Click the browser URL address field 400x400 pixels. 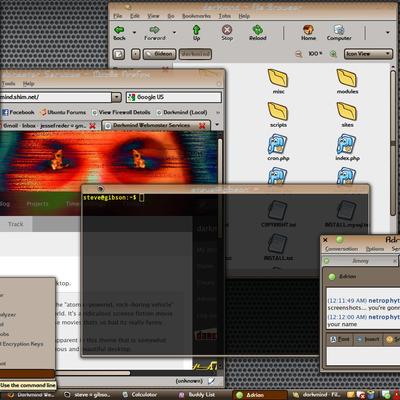pos(56,97)
